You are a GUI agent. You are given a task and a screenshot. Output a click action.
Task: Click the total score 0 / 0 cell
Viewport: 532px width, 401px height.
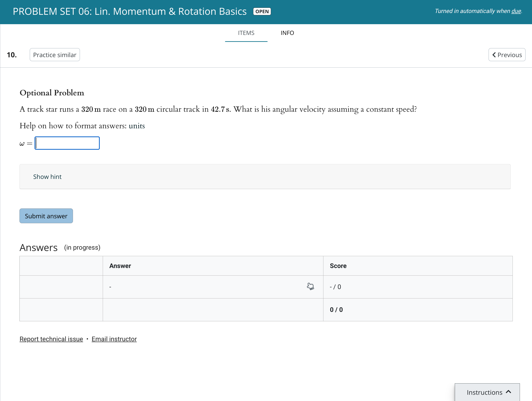coord(336,310)
